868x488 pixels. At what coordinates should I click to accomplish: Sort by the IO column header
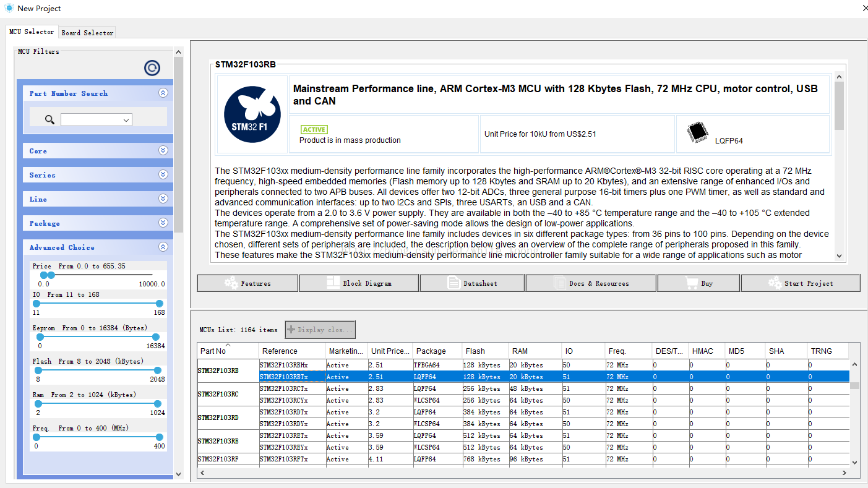tap(583, 351)
